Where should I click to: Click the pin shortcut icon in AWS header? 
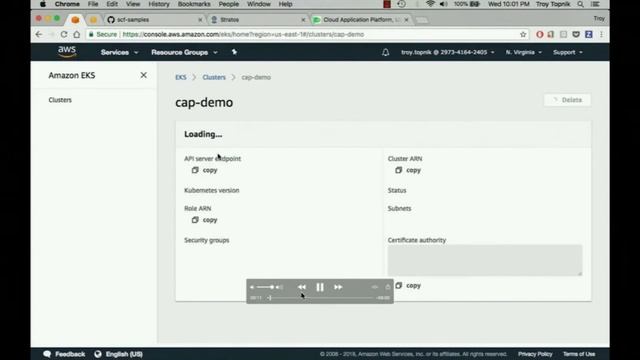point(234,52)
